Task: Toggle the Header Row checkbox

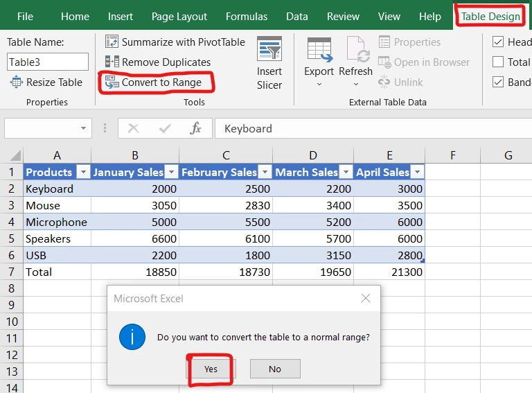Action: pos(497,42)
